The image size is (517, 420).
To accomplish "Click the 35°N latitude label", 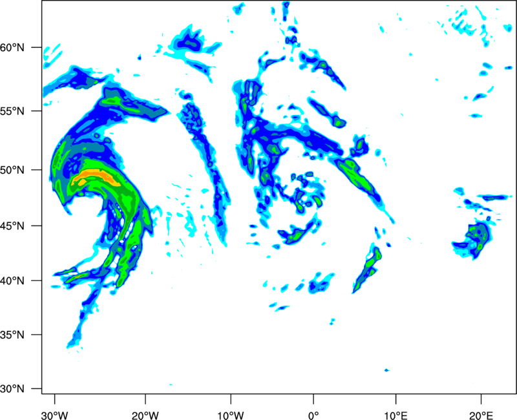I will [12, 335].
